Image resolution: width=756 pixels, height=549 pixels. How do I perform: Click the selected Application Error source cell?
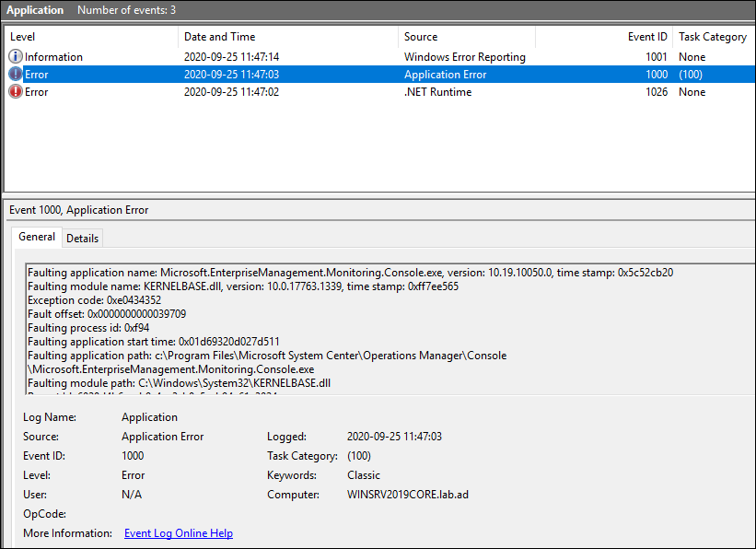[445, 75]
